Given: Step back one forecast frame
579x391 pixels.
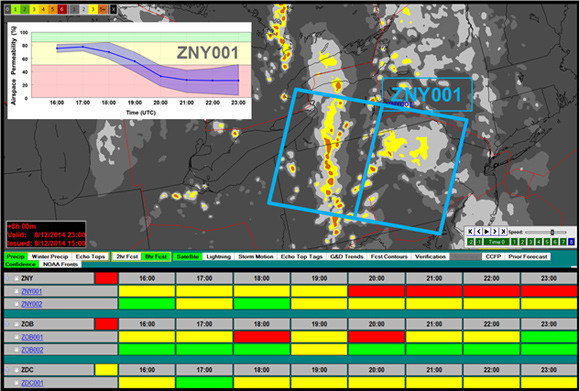Looking at the screenshot, I should click(479, 231).
